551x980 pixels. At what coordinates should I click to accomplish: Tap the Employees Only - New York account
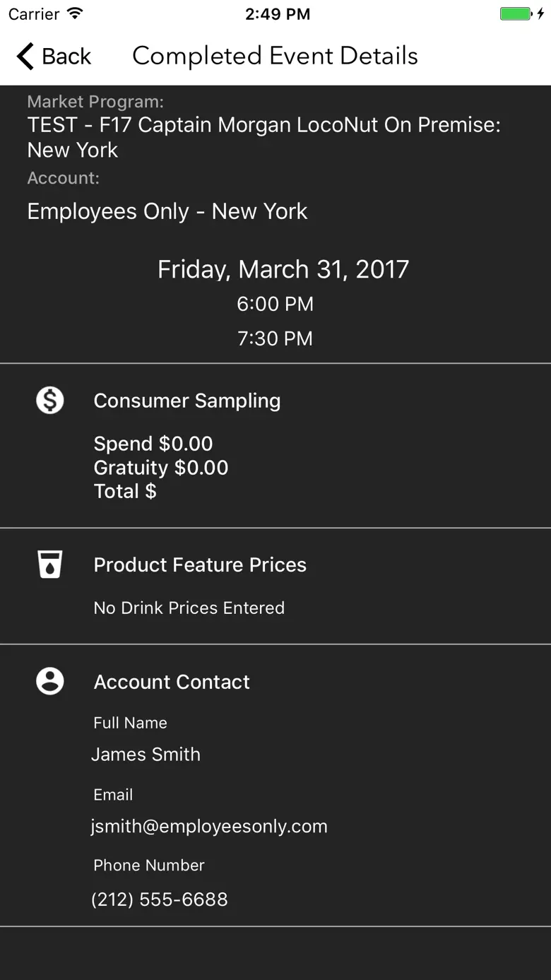point(167,211)
